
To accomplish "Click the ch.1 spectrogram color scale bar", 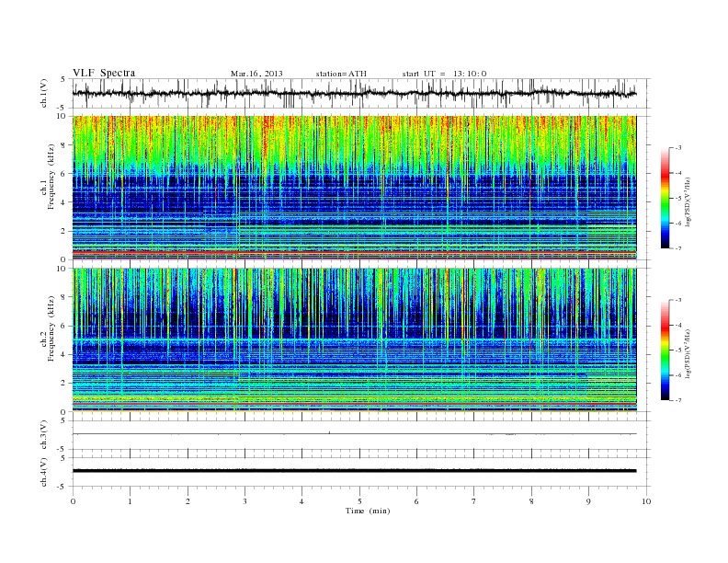I will point(665,198).
